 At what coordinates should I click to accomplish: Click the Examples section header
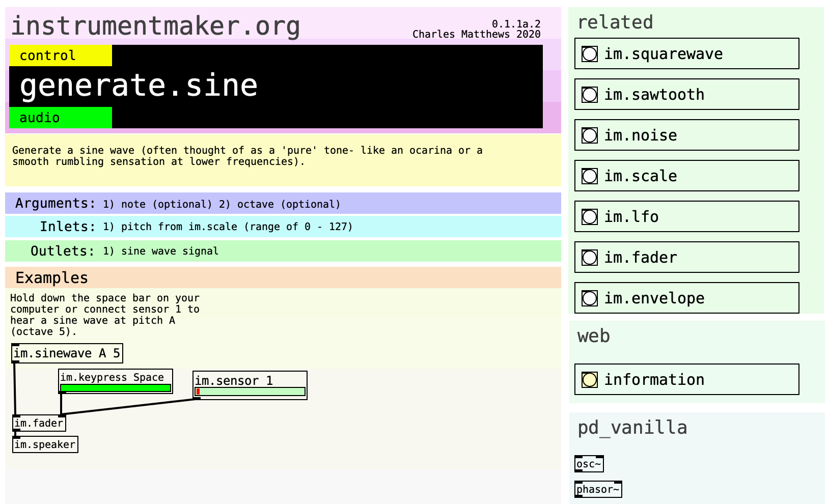[x=283, y=277]
